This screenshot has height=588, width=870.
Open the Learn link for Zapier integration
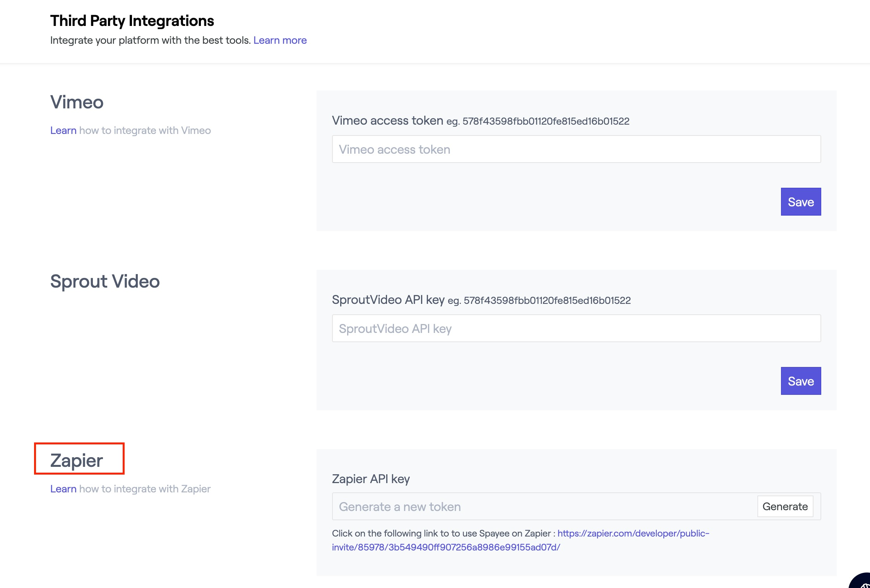pos(63,489)
